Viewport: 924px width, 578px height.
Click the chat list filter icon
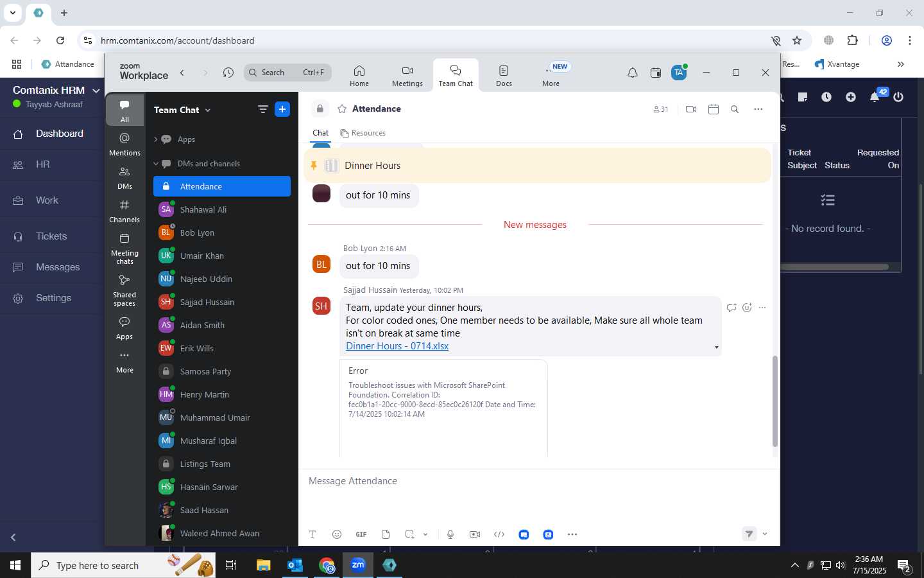pos(262,109)
